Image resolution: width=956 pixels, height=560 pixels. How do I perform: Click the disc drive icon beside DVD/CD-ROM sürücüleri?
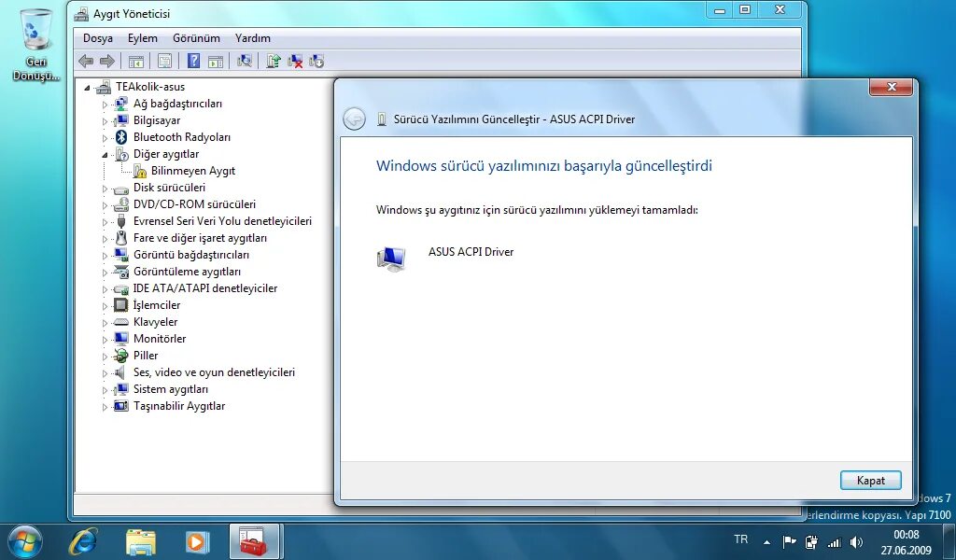(121, 204)
